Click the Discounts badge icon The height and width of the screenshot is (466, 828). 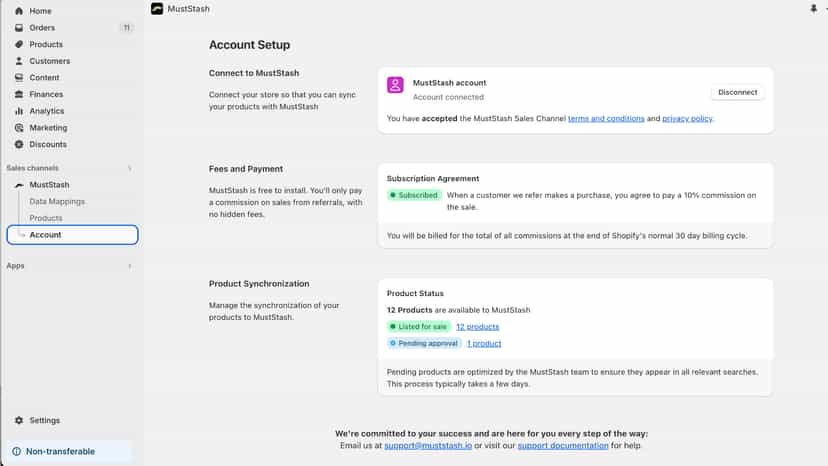pos(19,144)
